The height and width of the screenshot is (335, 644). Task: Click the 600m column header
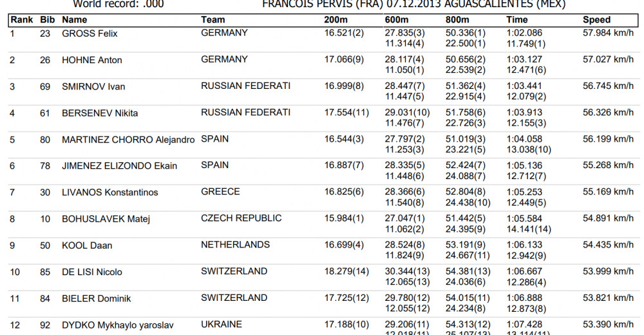tap(396, 20)
